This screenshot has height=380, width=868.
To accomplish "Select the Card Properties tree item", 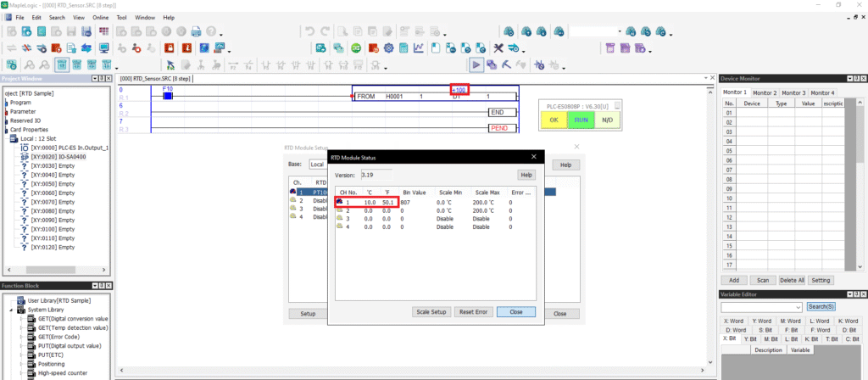I will (x=28, y=130).
